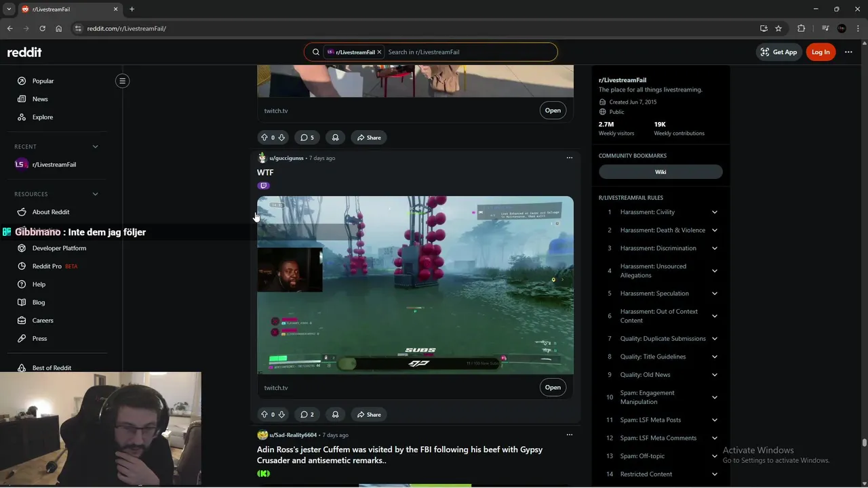Click the browser home button
The image size is (868, 488).
click(x=58, y=28)
